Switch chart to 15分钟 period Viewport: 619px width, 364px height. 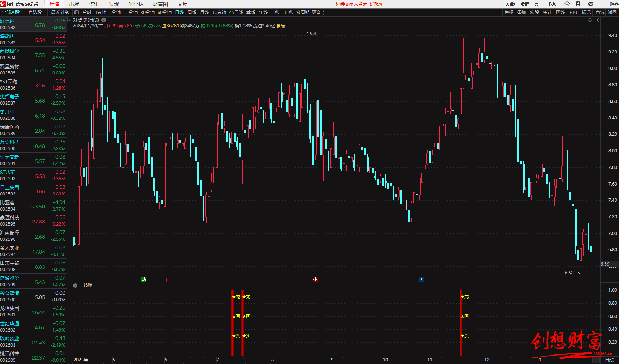[131, 12]
